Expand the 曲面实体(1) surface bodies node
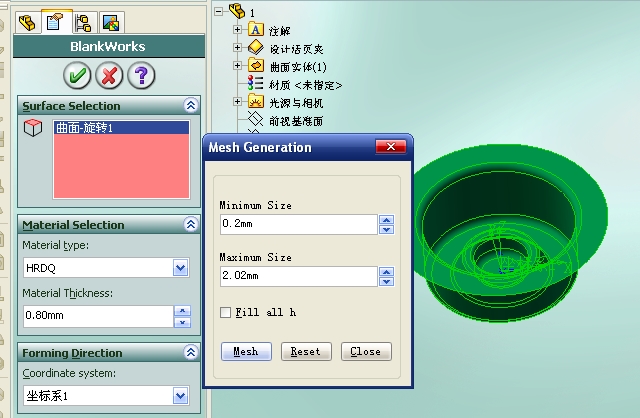Viewport: 640px width, 418px height. coord(237,65)
